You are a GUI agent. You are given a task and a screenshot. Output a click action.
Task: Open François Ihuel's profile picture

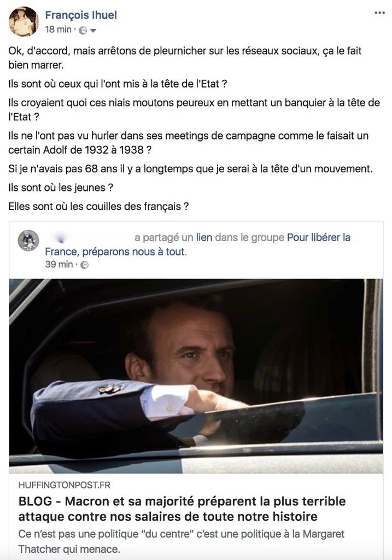coord(24,21)
